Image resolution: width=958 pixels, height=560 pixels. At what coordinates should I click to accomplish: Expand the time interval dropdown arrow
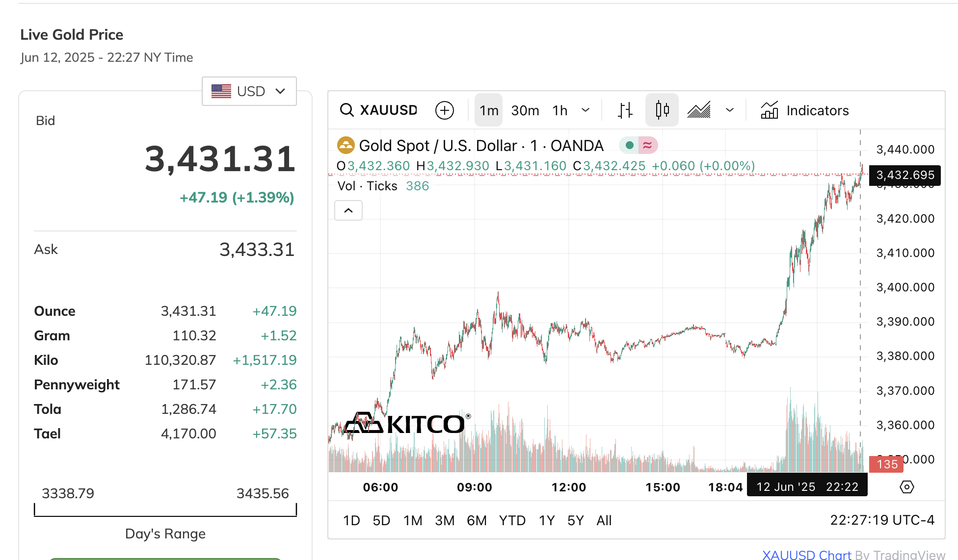point(585,110)
